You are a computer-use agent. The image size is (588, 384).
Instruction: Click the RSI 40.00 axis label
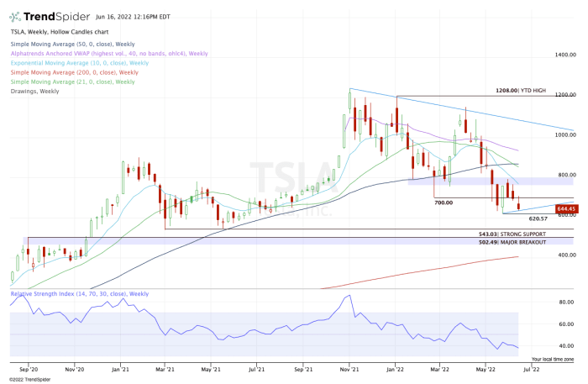click(x=566, y=346)
